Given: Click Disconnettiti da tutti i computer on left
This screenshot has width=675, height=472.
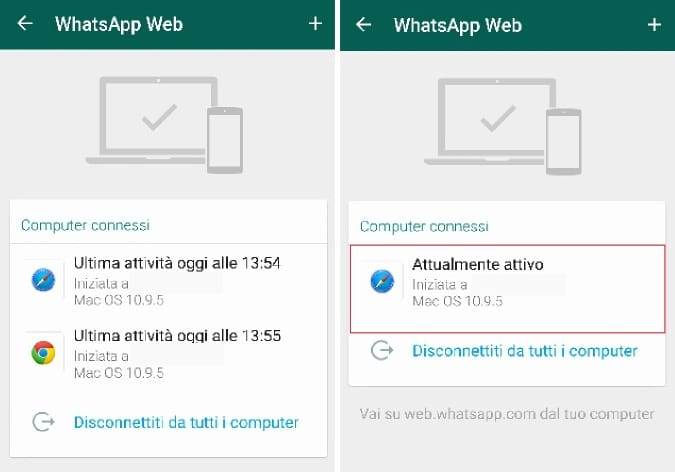Looking at the screenshot, I should pyautogui.click(x=186, y=422).
